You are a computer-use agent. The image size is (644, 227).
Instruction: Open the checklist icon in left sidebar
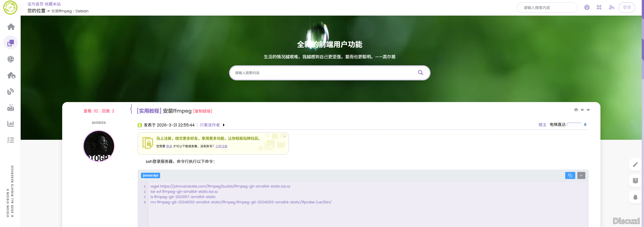11,140
